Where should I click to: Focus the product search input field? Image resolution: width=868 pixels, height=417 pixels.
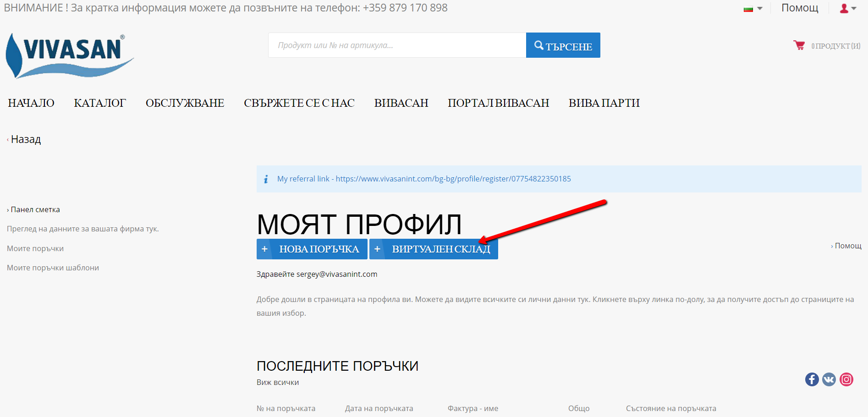point(397,45)
